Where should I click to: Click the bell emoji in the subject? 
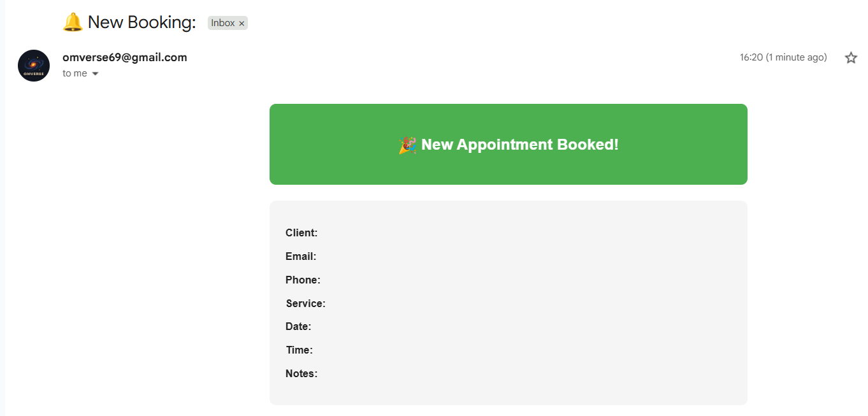point(73,22)
